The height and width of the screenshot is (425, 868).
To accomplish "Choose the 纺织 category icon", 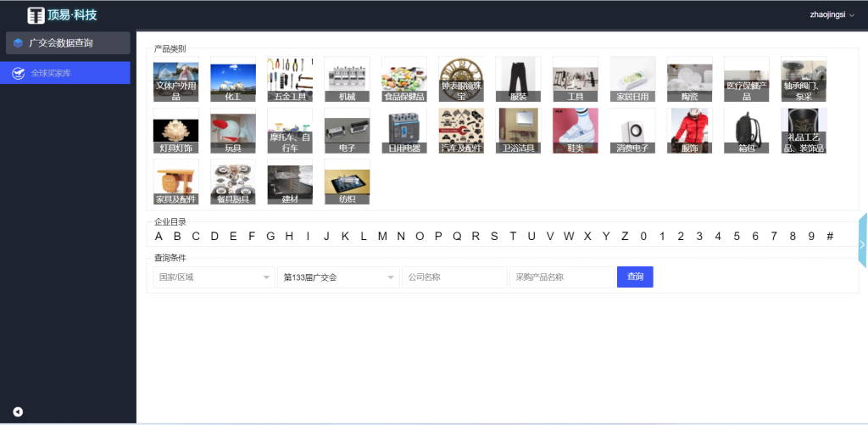I will click(347, 182).
